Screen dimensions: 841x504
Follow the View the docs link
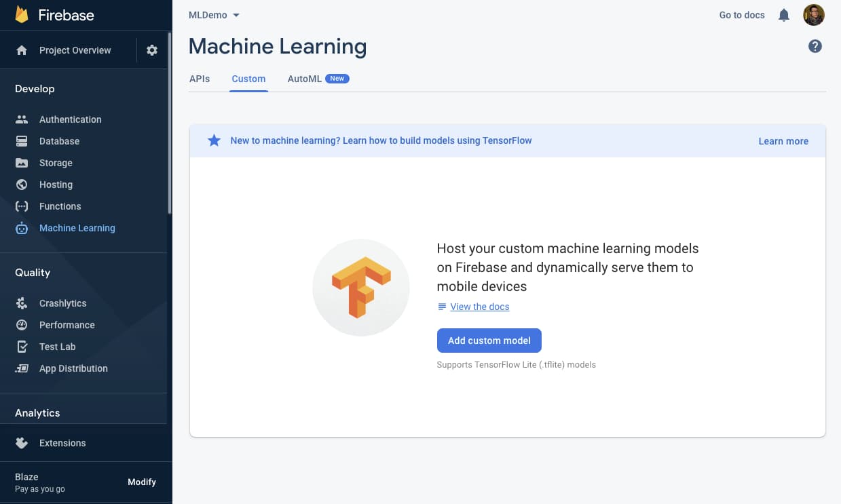pyautogui.click(x=480, y=307)
